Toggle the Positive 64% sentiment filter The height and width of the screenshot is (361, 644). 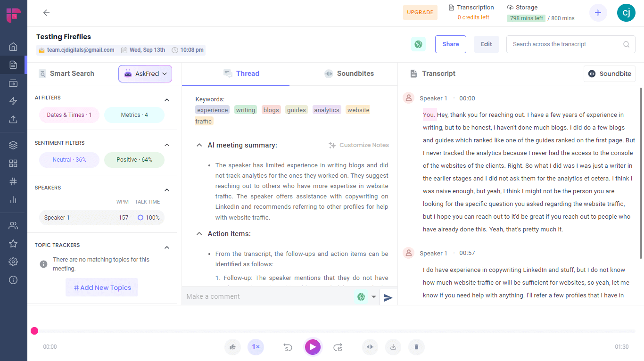click(x=134, y=160)
